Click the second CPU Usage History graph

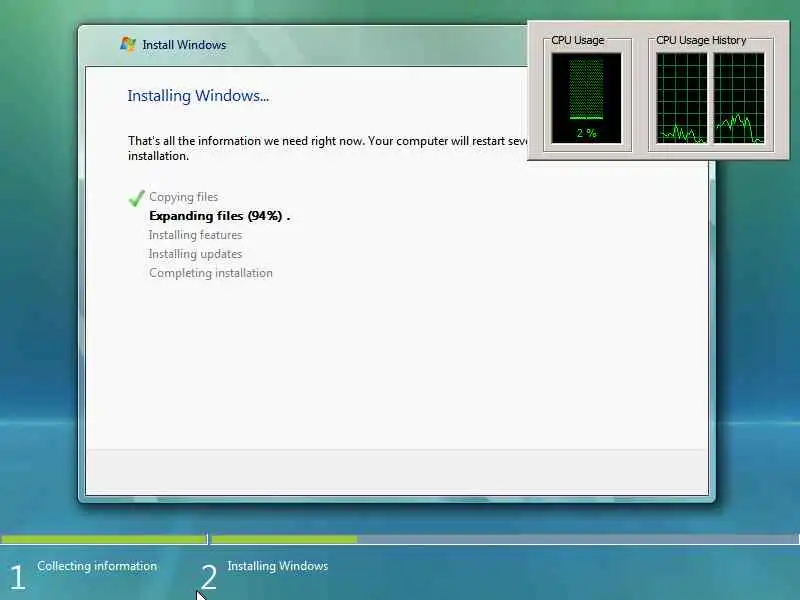tap(739, 98)
